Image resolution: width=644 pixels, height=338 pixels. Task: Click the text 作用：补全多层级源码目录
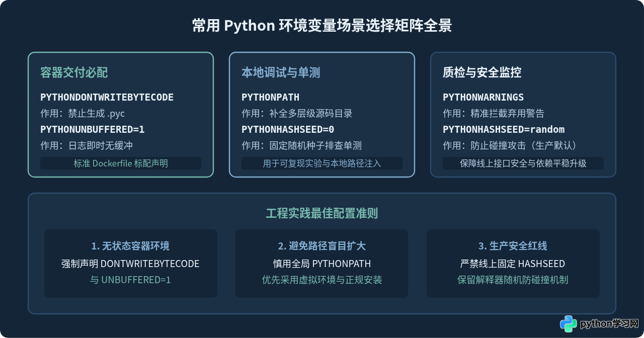click(x=297, y=113)
